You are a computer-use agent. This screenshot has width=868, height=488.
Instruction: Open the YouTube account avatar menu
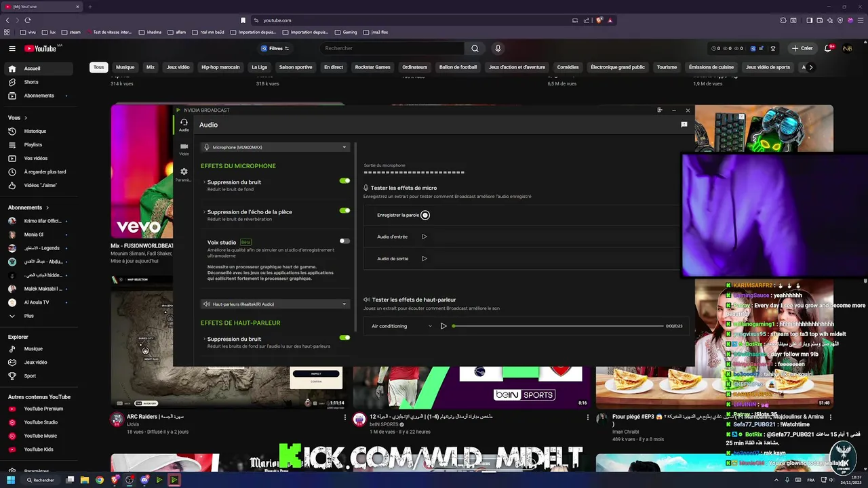click(847, 48)
